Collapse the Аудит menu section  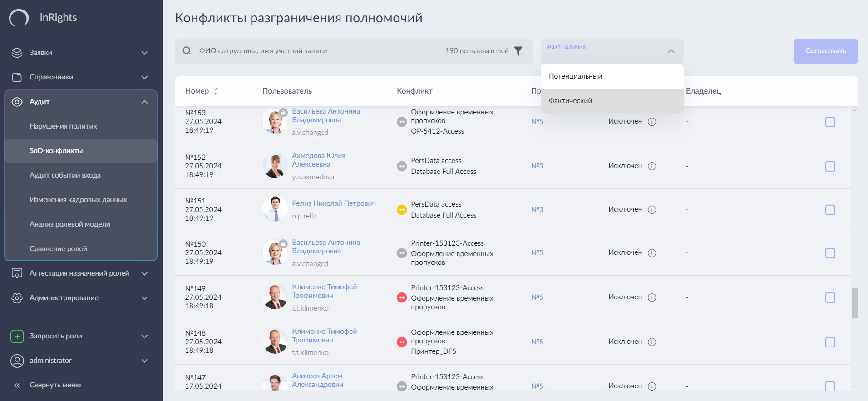[x=81, y=102]
